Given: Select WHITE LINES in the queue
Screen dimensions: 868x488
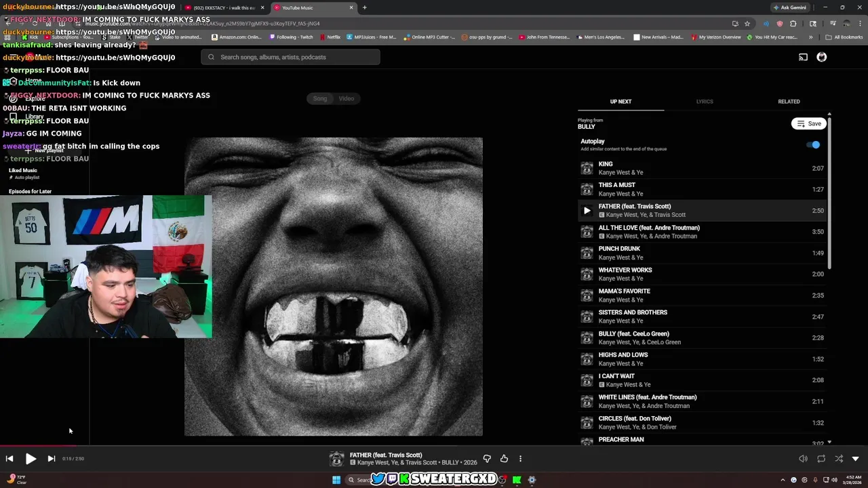Looking at the screenshot, I should pyautogui.click(x=703, y=401).
